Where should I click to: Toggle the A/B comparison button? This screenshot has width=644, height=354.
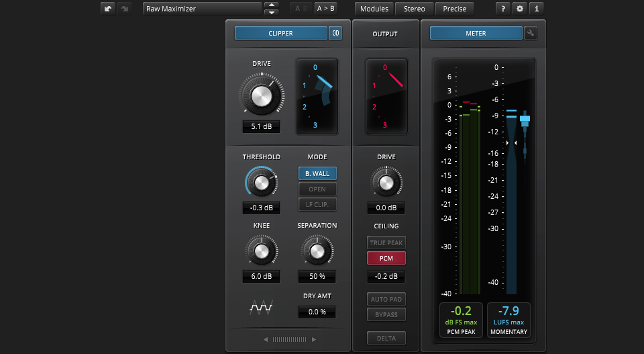[x=301, y=9]
